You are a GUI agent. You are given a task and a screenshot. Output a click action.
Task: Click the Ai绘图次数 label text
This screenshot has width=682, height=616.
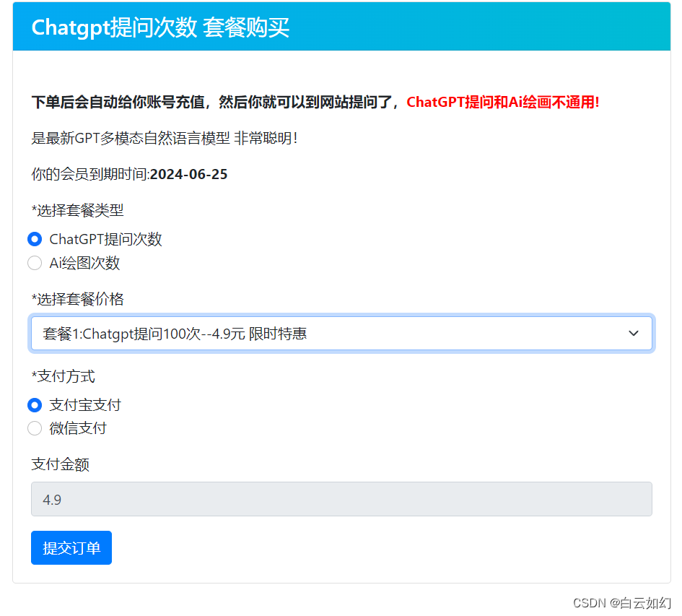(x=84, y=263)
